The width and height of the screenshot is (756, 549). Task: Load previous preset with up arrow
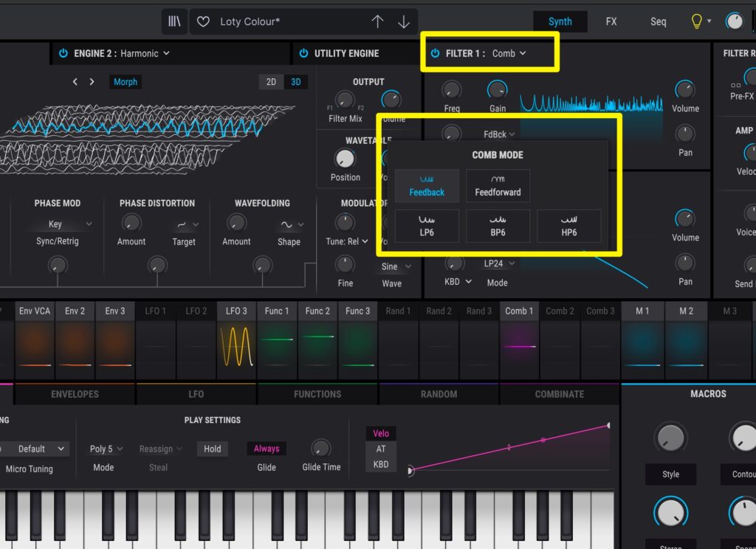(377, 21)
